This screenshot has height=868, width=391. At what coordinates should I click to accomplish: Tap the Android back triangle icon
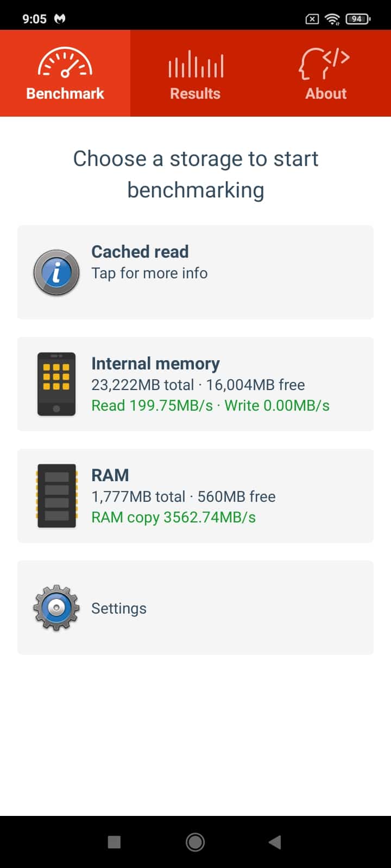(x=275, y=842)
